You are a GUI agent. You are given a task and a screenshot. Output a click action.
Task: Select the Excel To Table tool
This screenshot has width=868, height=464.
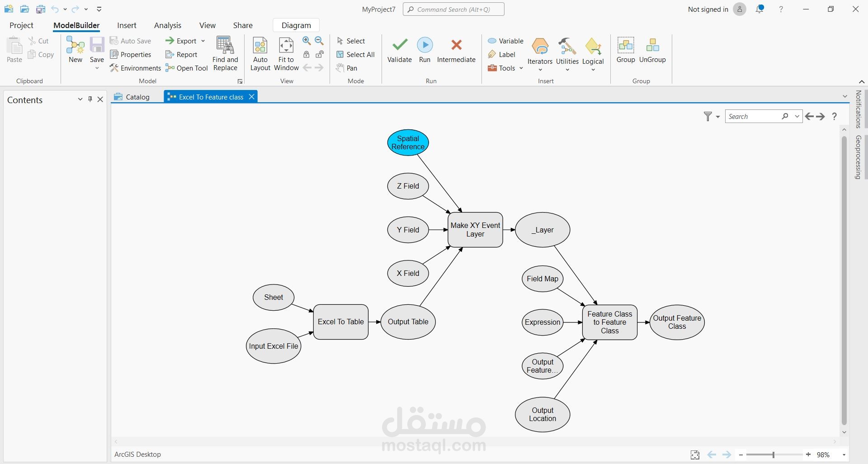pyautogui.click(x=341, y=322)
